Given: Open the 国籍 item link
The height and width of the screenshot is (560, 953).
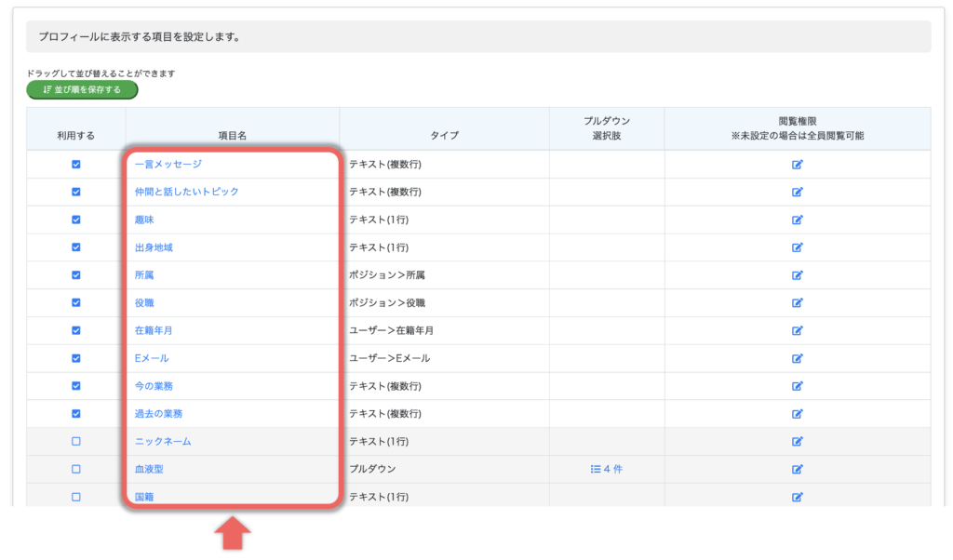Looking at the screenshot, I should click(x=144, y=497).
